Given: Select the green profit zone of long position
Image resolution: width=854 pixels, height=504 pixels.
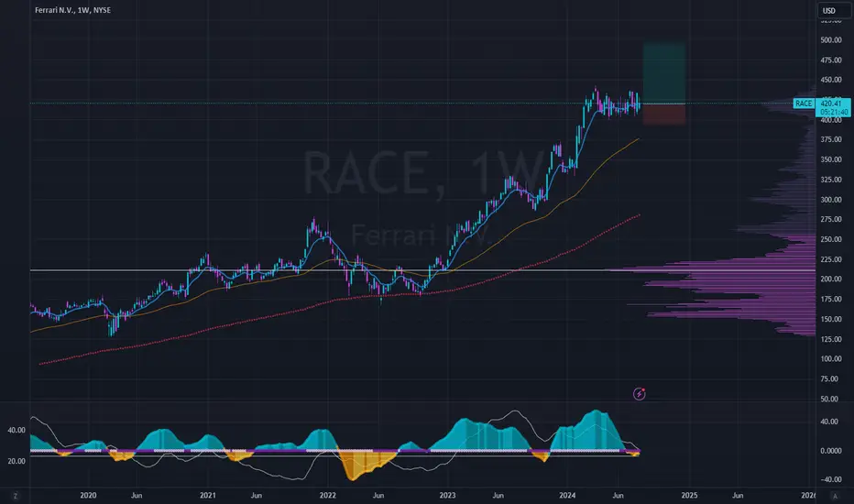Looking at the screenshot, I should click(x=664, y=73).
